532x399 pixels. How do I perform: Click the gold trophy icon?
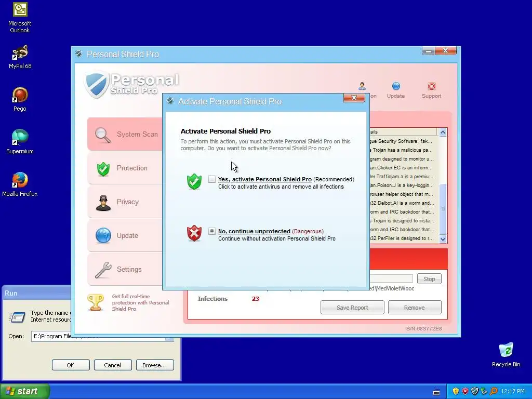96,302
